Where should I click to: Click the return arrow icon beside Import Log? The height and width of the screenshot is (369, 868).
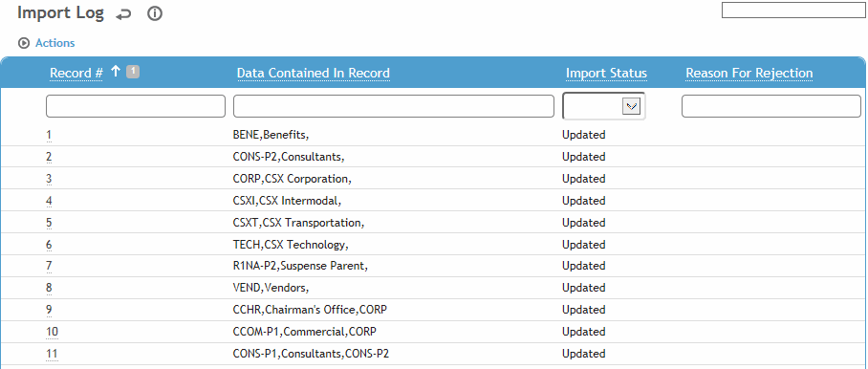pos(123,15)
